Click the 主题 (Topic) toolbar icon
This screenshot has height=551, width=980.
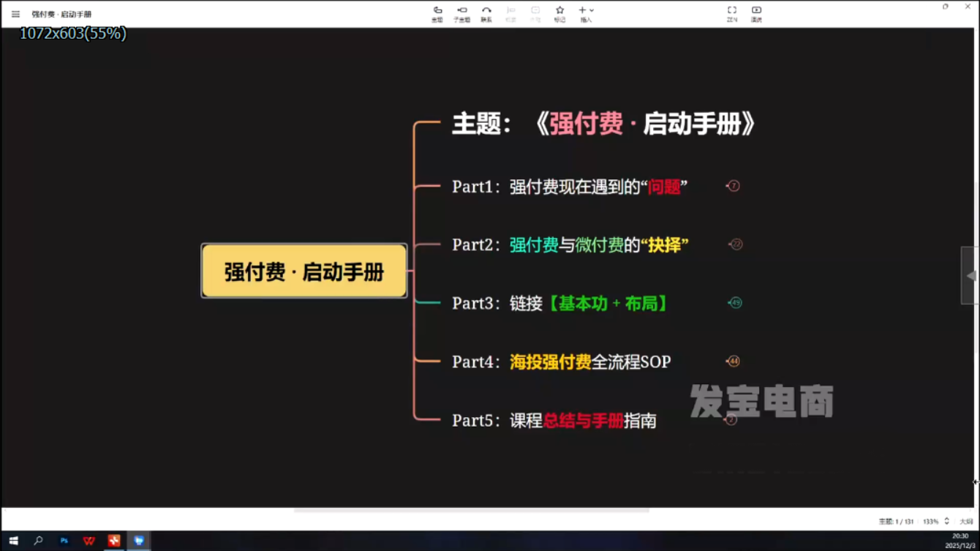click(437, 13)
